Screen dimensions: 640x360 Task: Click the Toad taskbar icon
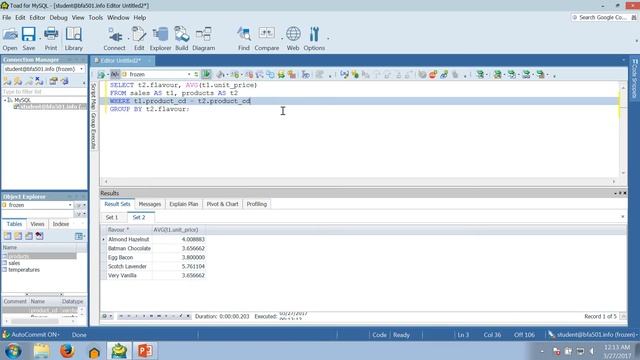tap(119, 351)
